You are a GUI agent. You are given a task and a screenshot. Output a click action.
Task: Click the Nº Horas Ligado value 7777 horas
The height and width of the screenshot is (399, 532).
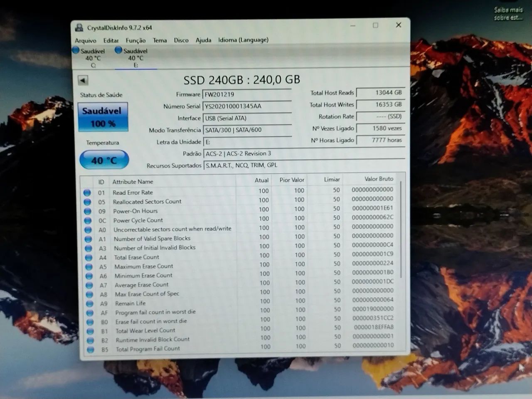pos(381,140)
